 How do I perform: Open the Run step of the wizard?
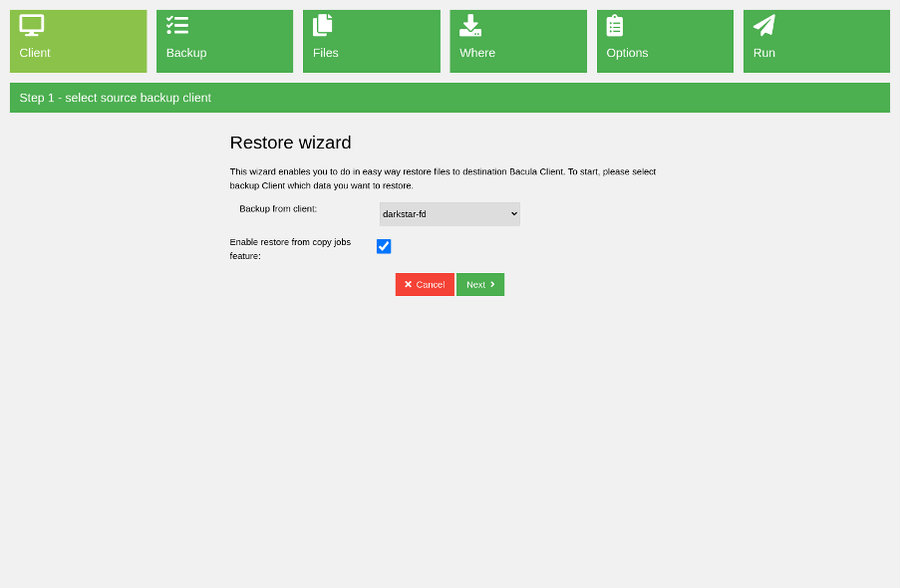click(x=816, y=41)
